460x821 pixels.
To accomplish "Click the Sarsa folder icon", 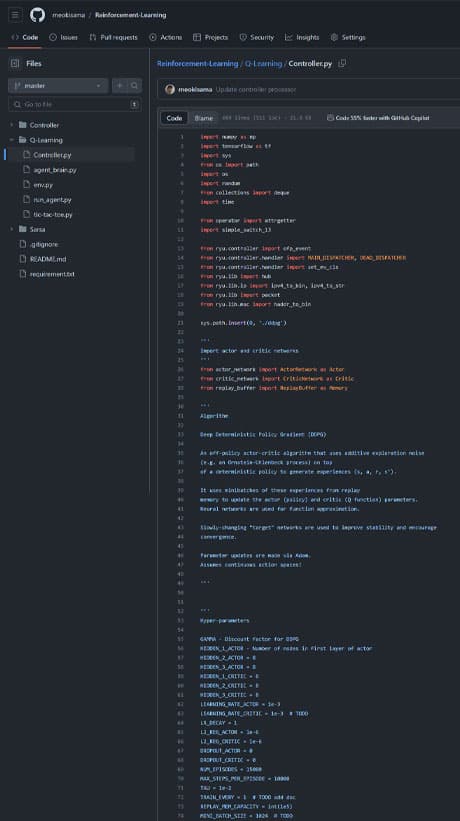I will [x=23, y=229].
